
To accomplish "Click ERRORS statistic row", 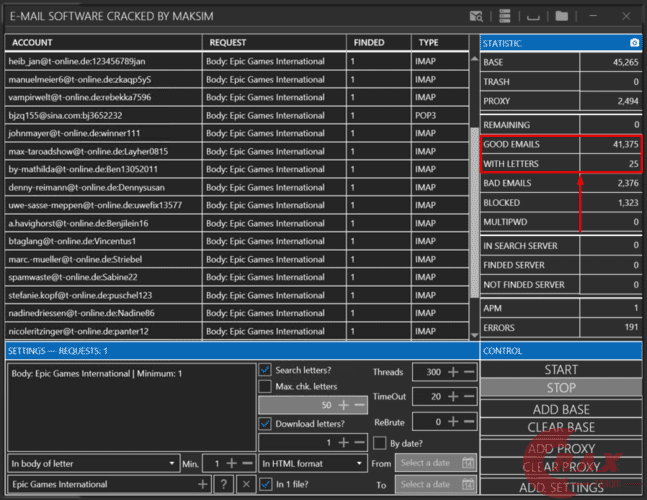I will coord(561,328).
